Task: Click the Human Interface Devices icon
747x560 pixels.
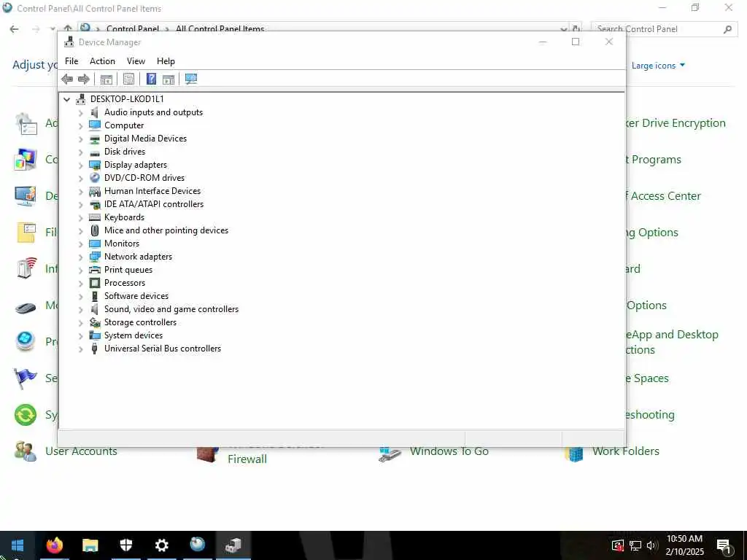Action: point(95,191)
